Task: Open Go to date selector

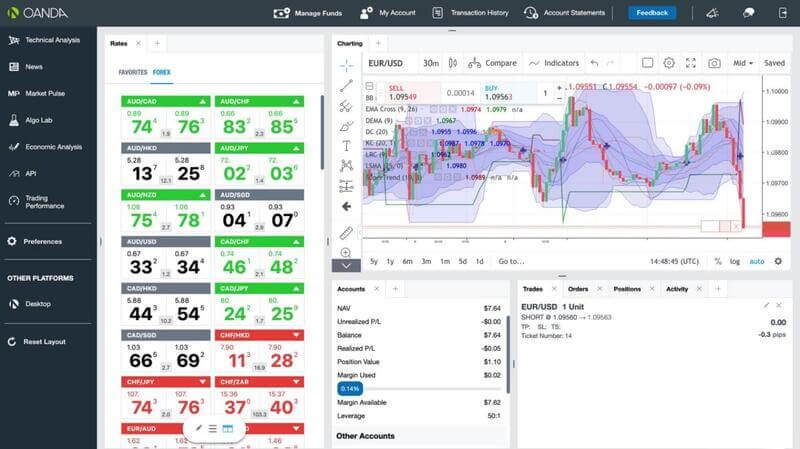Action: coord(511,261)
